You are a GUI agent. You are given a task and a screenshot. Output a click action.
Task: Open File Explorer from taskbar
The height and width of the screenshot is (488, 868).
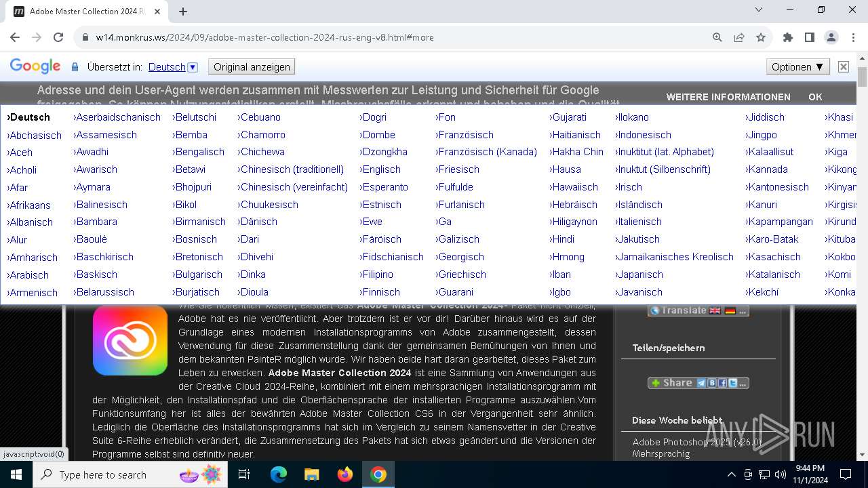[x=311, y=474]
